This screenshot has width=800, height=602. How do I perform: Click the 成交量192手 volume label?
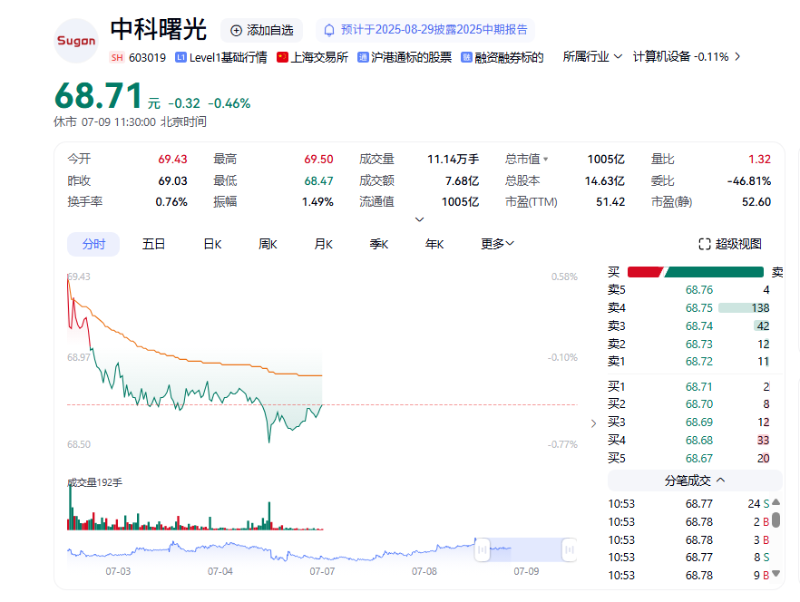95,483
